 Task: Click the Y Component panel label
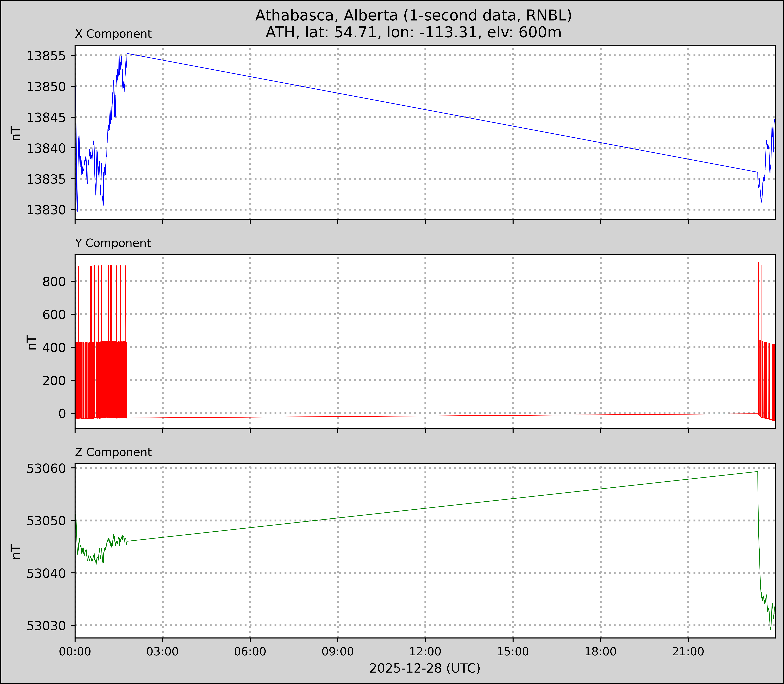(x=113, y=243)
